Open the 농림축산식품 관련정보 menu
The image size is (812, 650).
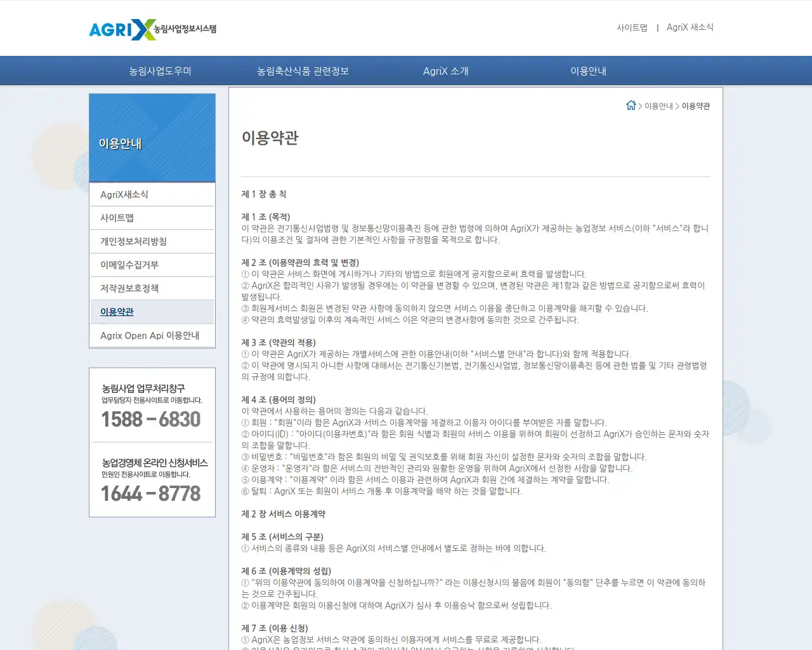(x=304, y=70)
